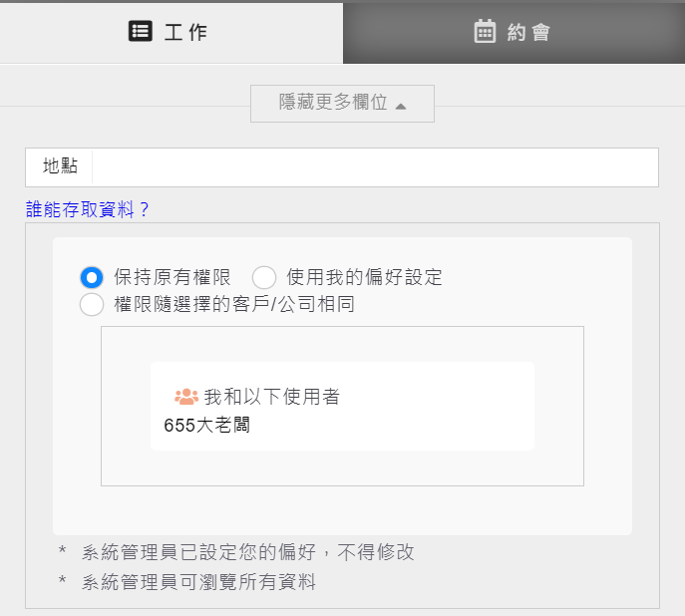Viewport: 685px width, 616px height.
Task: Open the 約會 tab
Action: (514, 32)
